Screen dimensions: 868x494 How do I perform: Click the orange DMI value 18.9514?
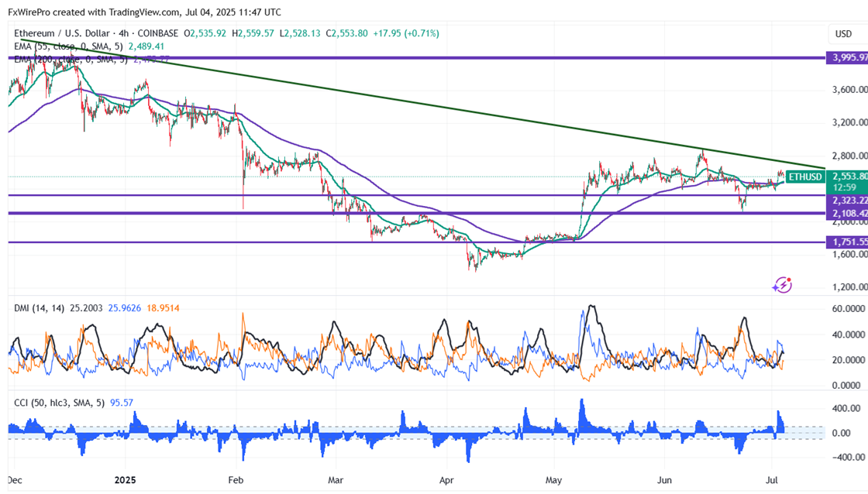[x=163, y=308]
